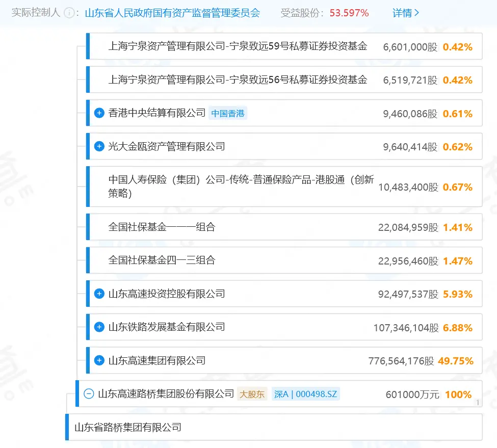Click the 5.93% shareholding percentage

pyautogui.click(x=458, y=294)
